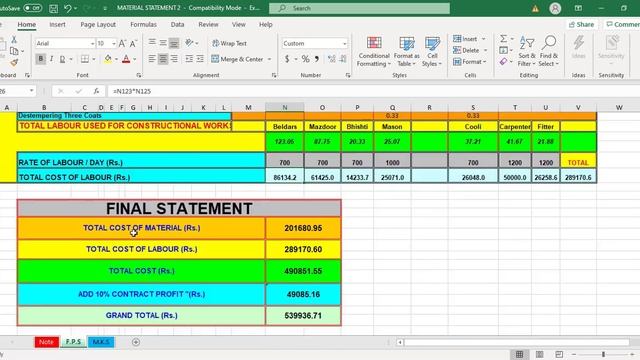The width and height of the screenshot is (640, 360).
Task: Open the Data tab
Action: (177, 24)
